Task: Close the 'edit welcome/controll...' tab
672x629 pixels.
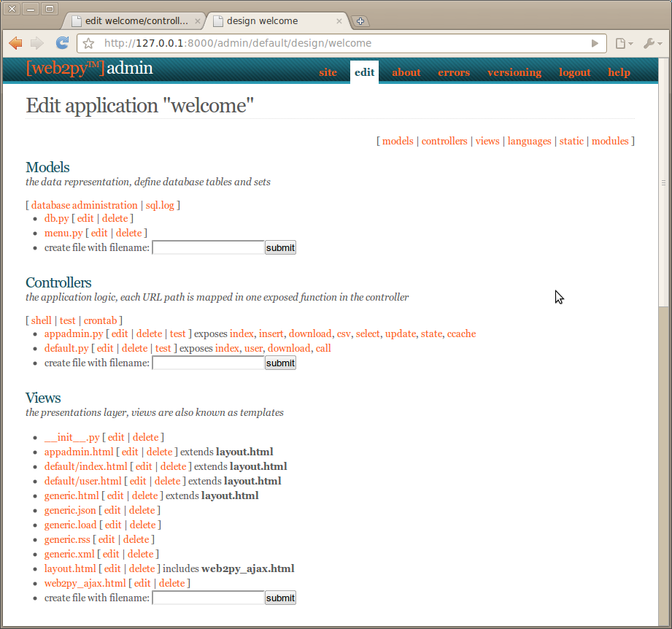Action: pos(198,21)
